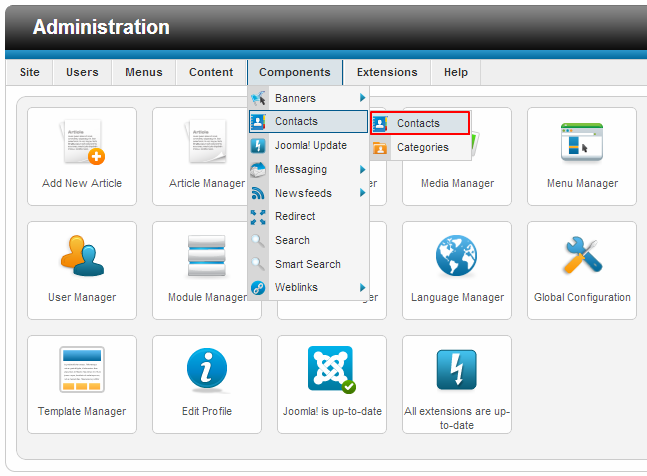Click the Administration header title
Viewport: 647px width, 476px height.
pyautogui.click(x=101, y=27)
